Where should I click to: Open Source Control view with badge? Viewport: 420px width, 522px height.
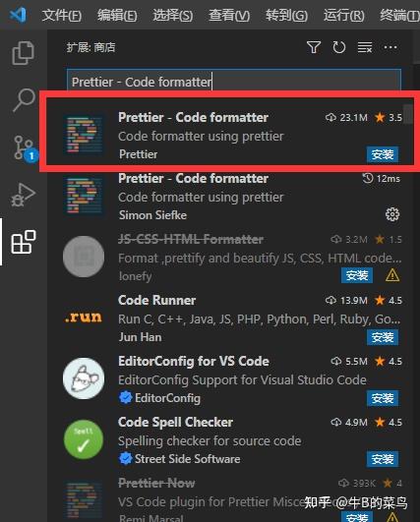click(x=25, y=147)
